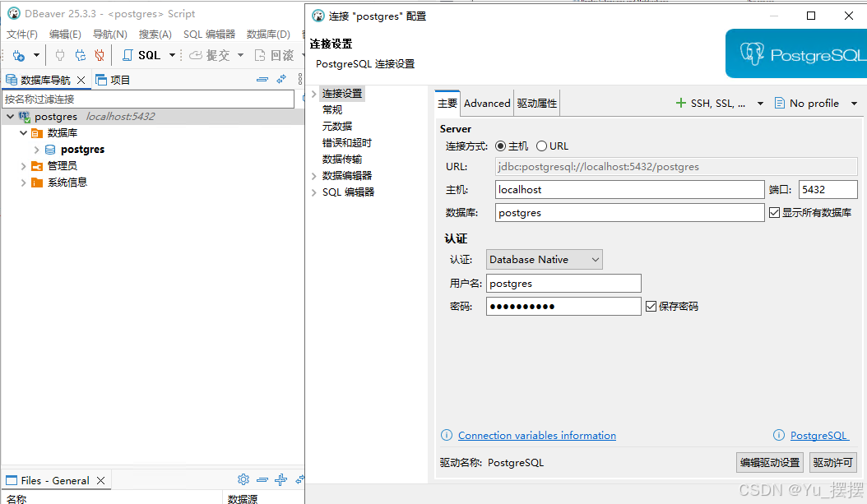Screen dimensions: 867x504
Task: Click collapse-all icon in Files panel
Action: (x=262, y=479)
